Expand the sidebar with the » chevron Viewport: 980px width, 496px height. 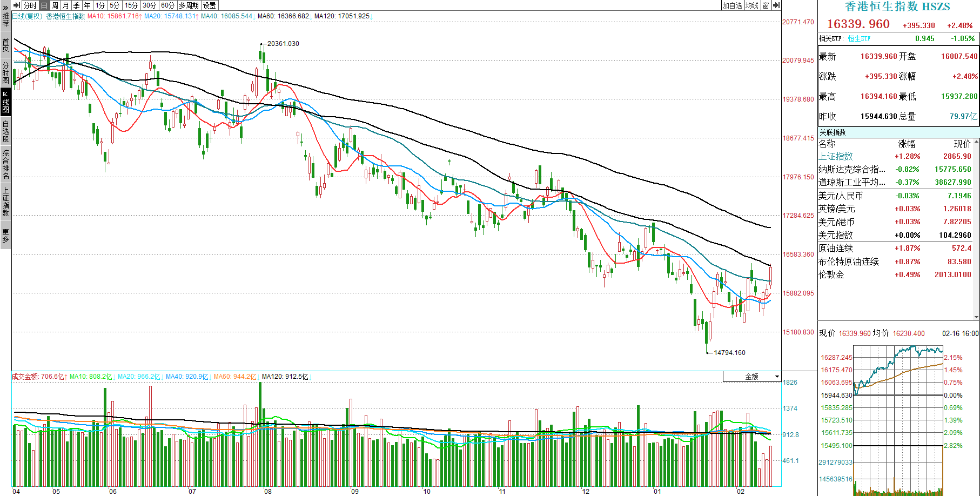tap(5, 8)
